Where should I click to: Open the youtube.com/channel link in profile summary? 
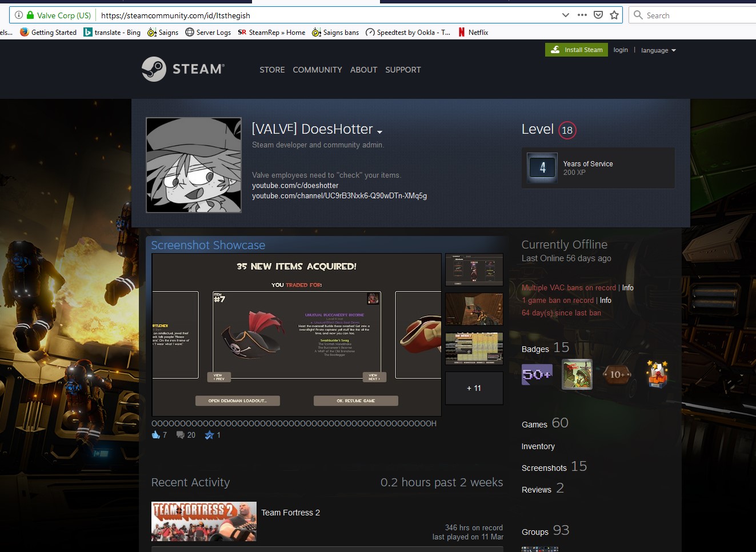tap(339, 196)
